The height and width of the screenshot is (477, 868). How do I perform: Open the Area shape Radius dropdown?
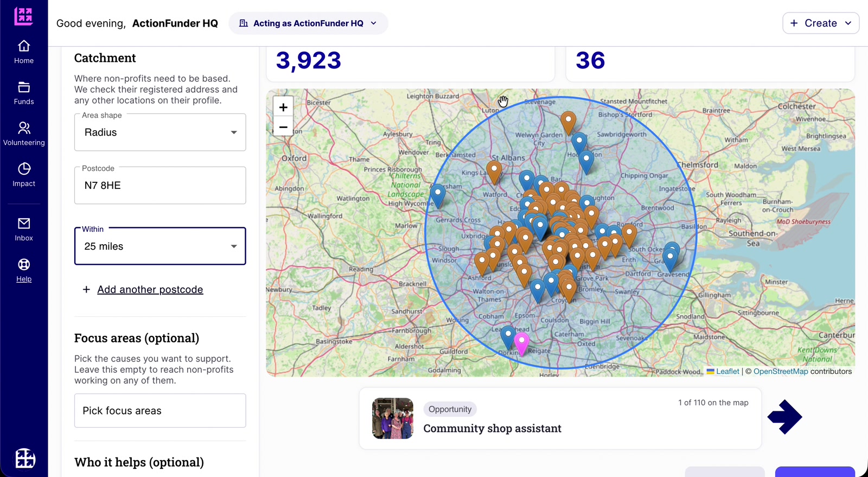pyautogui.click(x=160, y=132)
